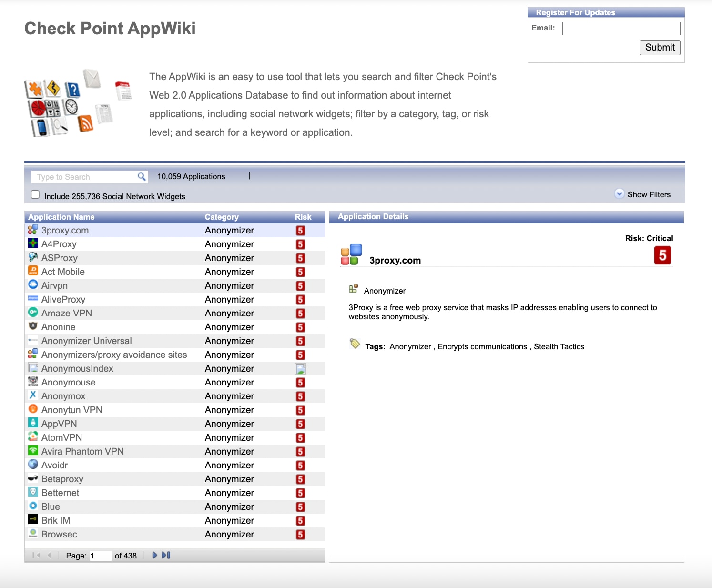The width and height of the screenshot is (712, 588).
Task: Click the Email input field
Action: (620, 28)
